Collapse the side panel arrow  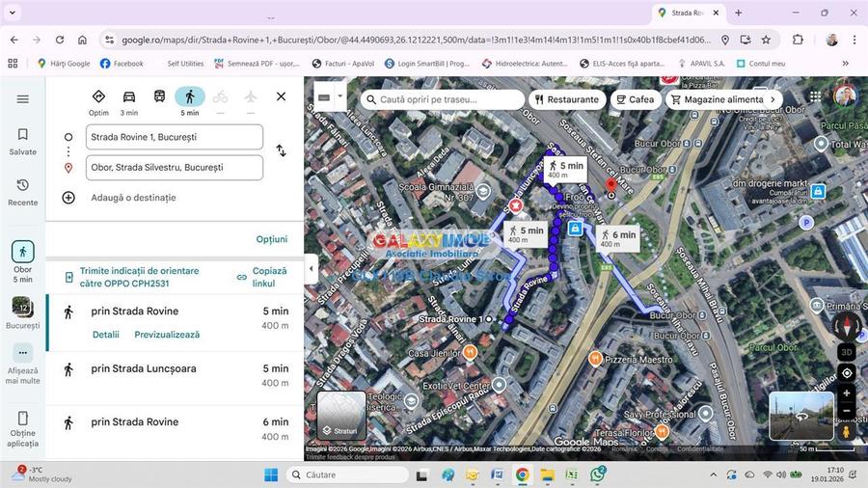tap(312, 268)
